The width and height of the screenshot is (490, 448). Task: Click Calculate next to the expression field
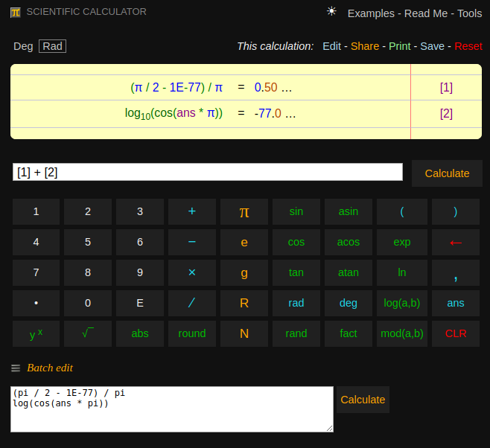(x=447, y=173)
